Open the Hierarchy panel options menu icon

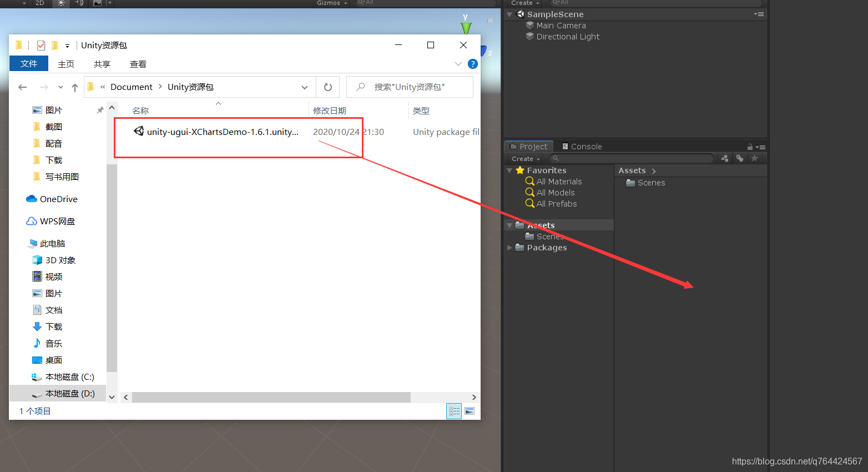tap(759, 14)
